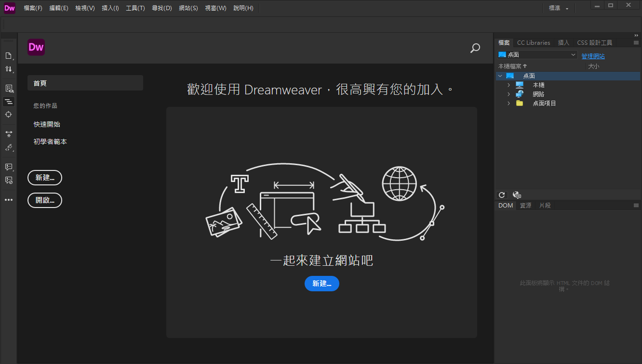Click the Remove Comment speech bubble icon
This screenshot has width=642, height=364.
click(9, 180)
